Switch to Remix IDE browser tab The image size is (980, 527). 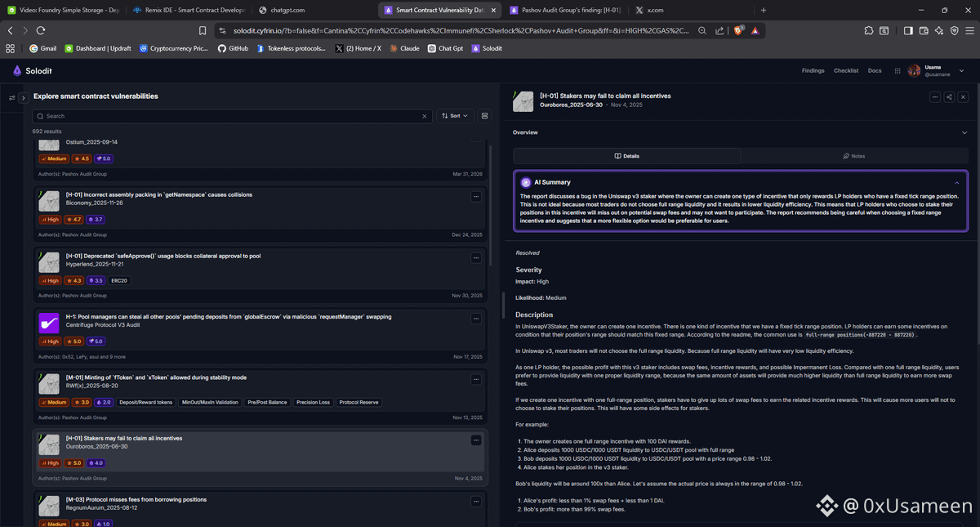pos(188,10)
